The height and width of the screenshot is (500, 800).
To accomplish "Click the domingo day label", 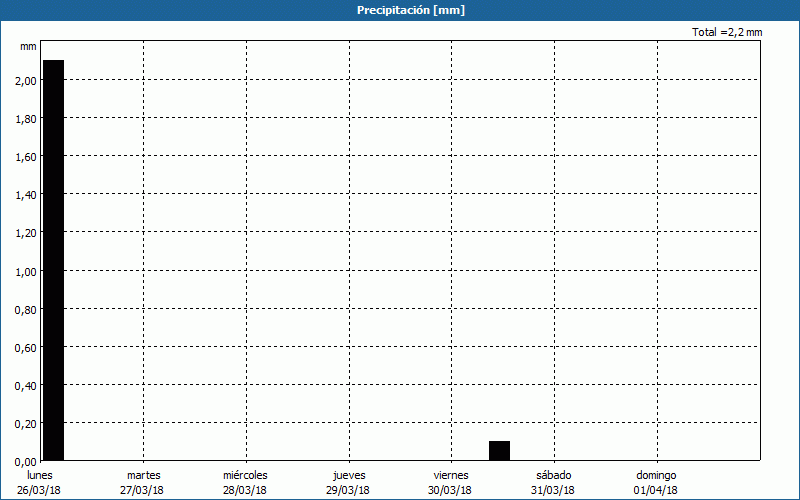I will 656,475.
